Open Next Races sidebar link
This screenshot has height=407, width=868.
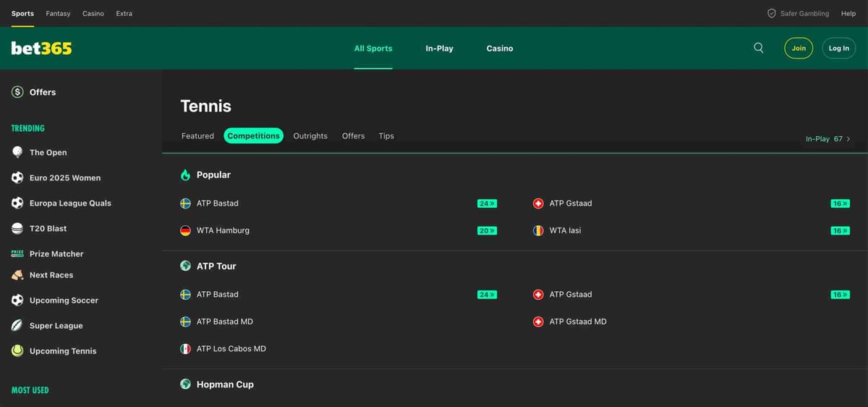click(51, 274)
